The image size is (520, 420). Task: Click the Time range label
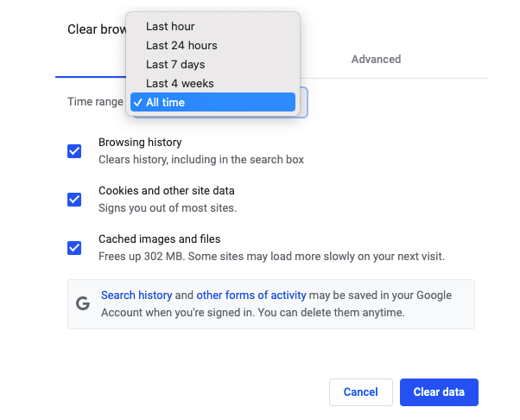pyautogui.click(x=95, y=102)
